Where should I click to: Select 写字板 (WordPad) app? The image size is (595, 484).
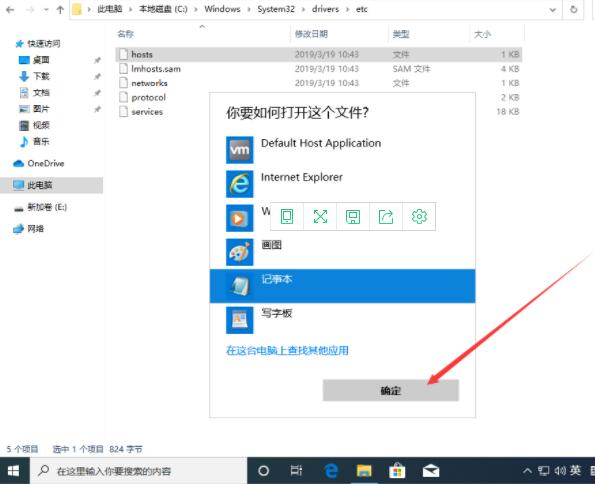[x=342, y=320]
